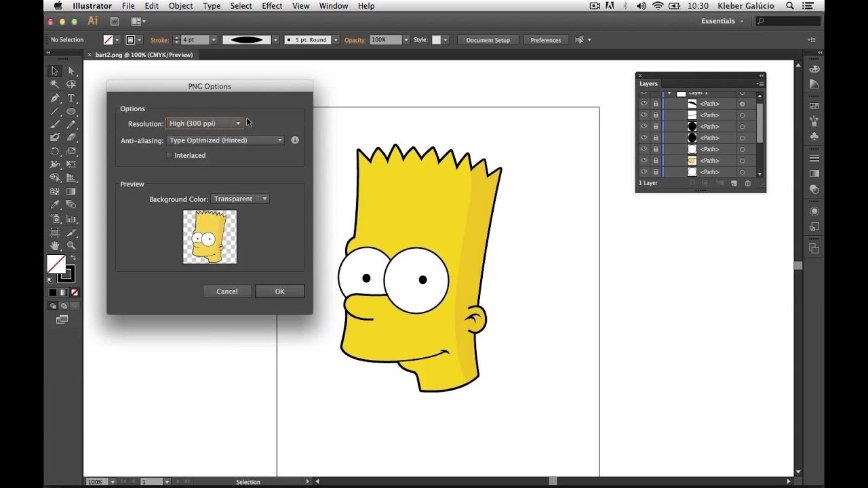Open the zoom level dropdown at bottom
The width and height of the screenshot is (868, 488).
(x=113, y=482)
